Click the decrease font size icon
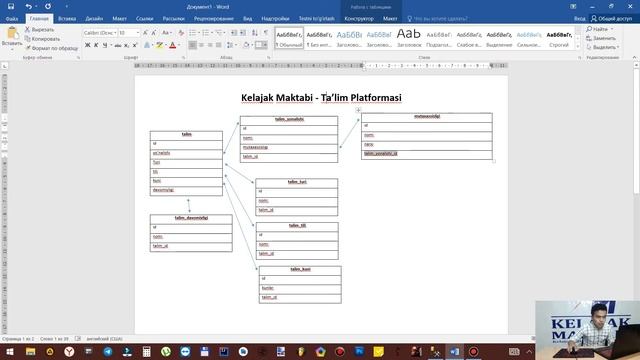The height and width of the screenshot is (360, 640). coord(153,33)
